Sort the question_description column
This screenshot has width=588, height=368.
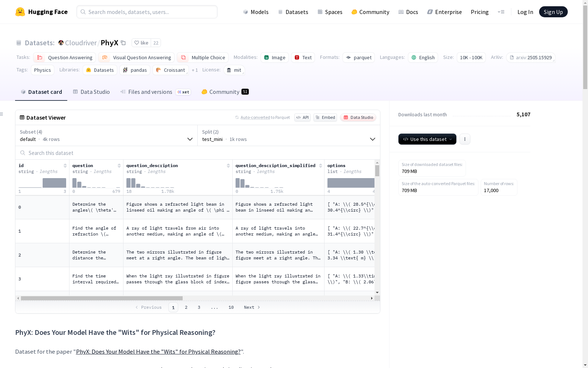pyautogui.click(x=228, y=166)
